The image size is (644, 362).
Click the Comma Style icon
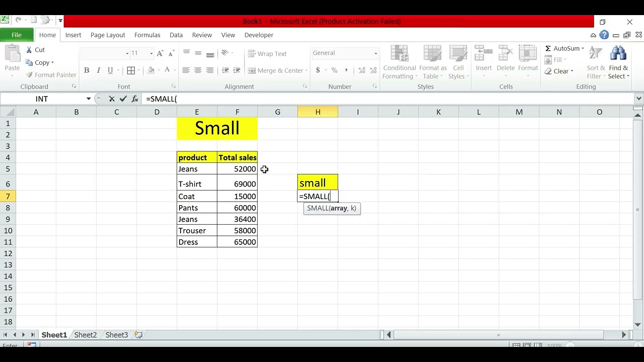coord(346,70)
